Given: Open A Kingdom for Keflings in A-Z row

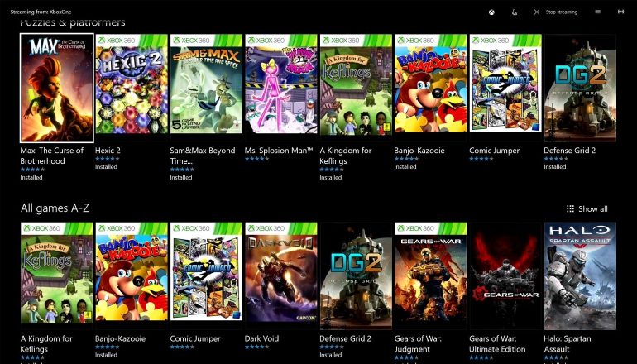Looking at the screenshot, I should tap(56, 276).
